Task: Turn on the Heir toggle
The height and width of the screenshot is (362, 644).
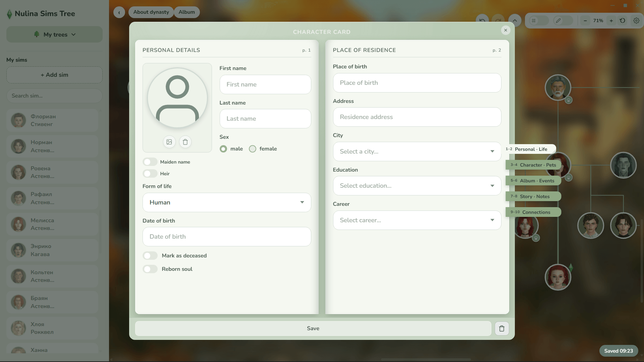Action: coord(150,174)
